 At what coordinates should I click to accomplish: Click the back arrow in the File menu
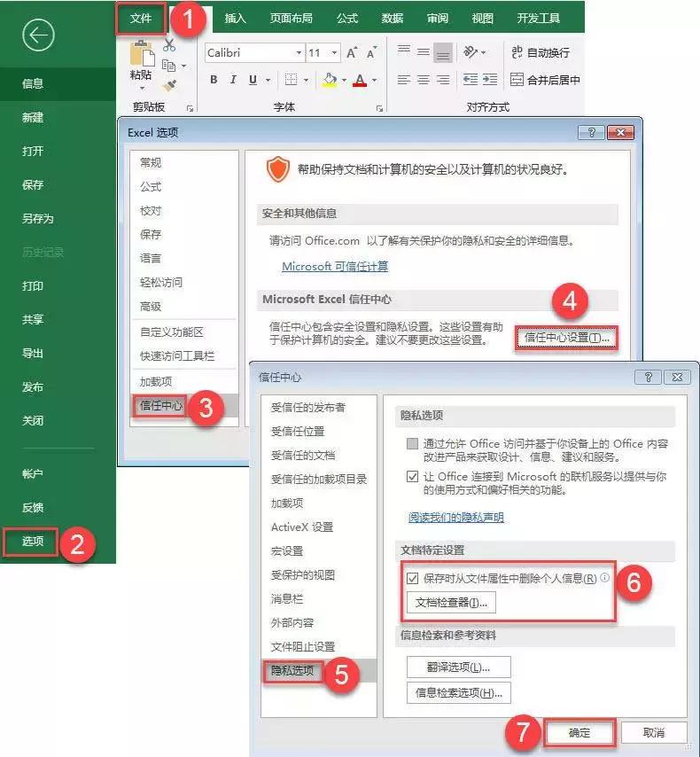coord(38,35)
